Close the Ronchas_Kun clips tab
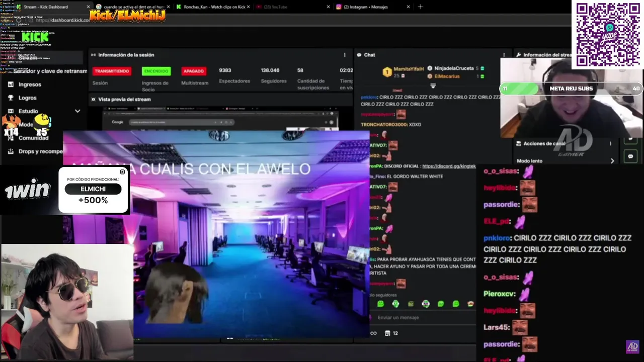The height and width of the screenshot is (362, 644). 248,7
